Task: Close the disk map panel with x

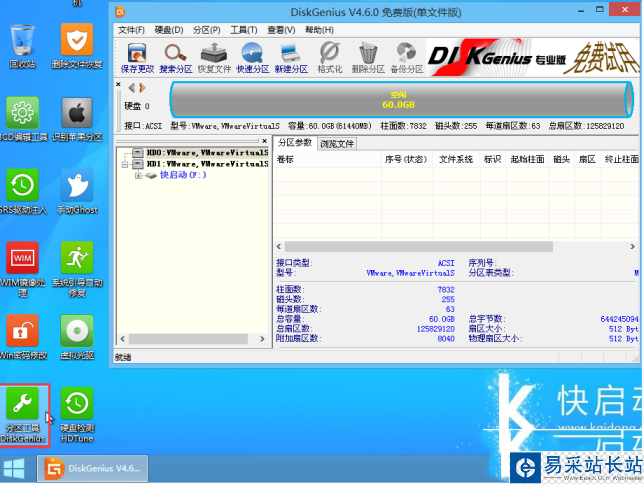Action: [118, 85]
